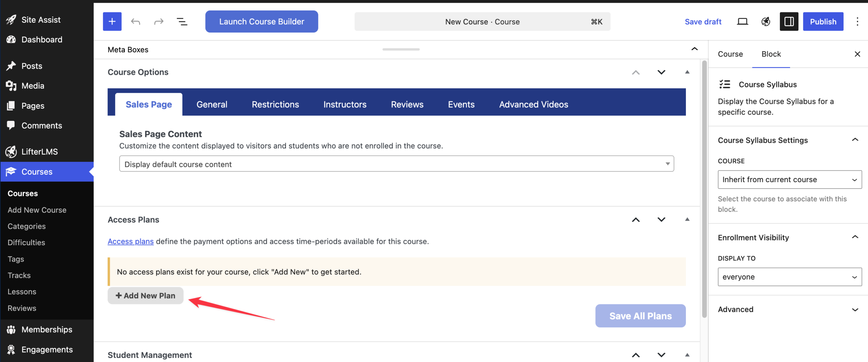The image size is (868, 362).
Task: Click Save All Plans button
Action: pos(640,316)
